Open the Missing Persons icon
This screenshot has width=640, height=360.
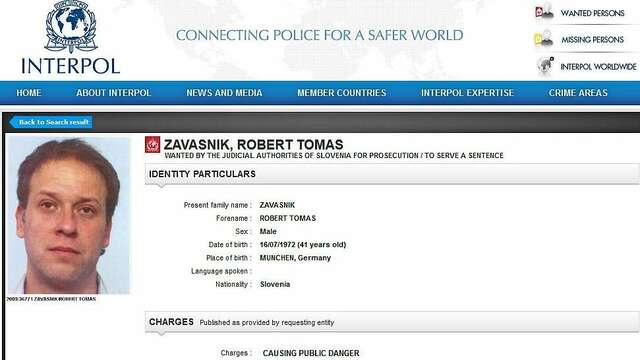coord(544,39)
